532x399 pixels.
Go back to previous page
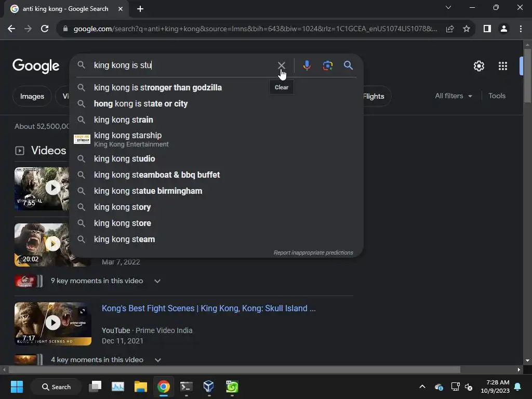(11, 29)
